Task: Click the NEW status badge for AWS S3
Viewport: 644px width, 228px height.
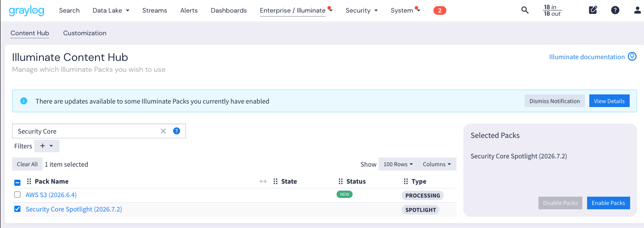Action: click(344, 194)
